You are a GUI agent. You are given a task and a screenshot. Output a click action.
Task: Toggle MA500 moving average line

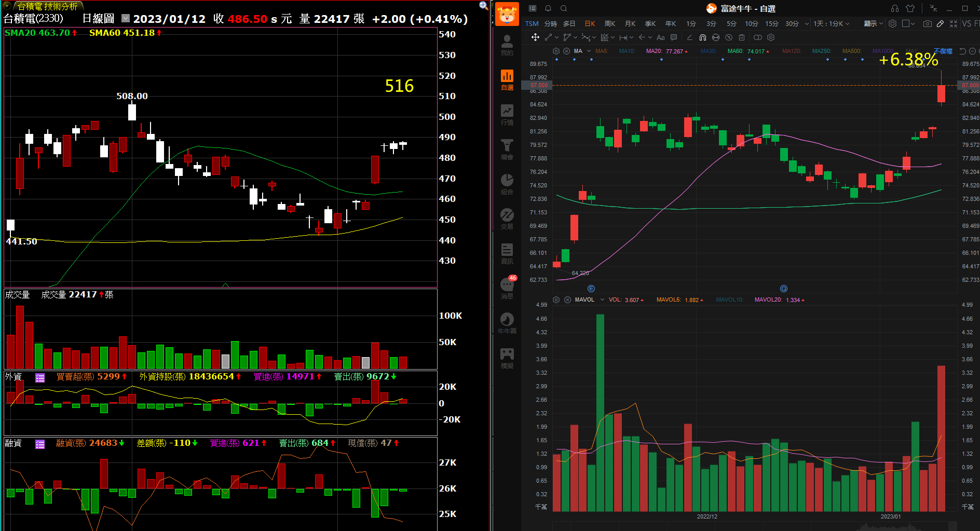[852, 51]
